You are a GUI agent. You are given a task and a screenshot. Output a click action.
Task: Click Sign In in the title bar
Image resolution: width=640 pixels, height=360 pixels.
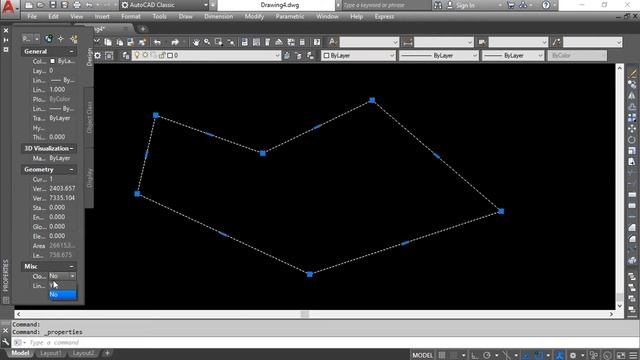(465, 5)
